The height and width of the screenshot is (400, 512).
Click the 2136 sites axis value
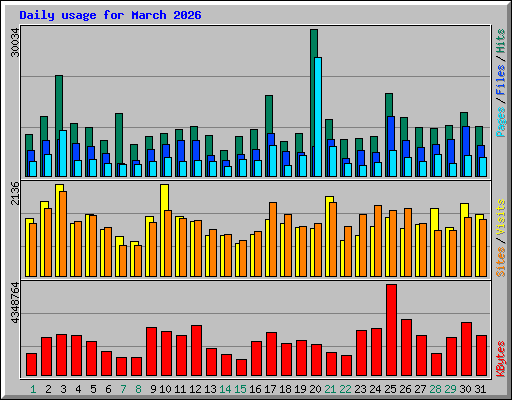coord(16,193)
